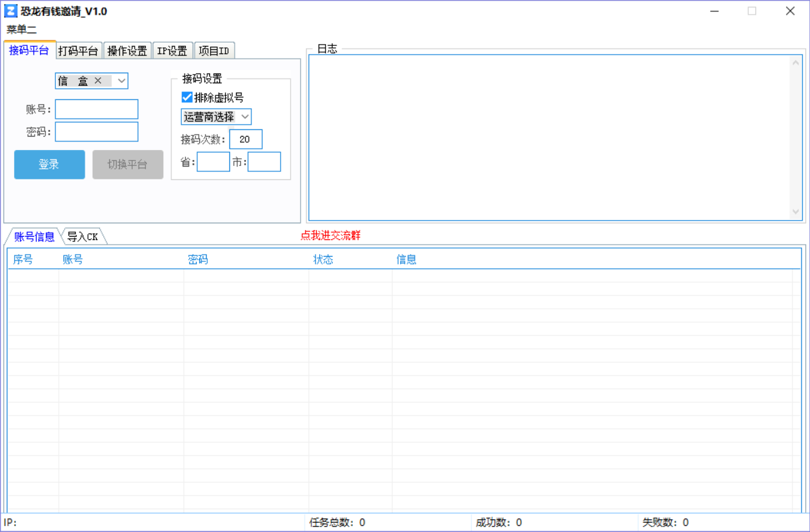Click the 省 province input box
Image resolution: width=810 pixels, height=532 pixels.
tap(213, 162)
